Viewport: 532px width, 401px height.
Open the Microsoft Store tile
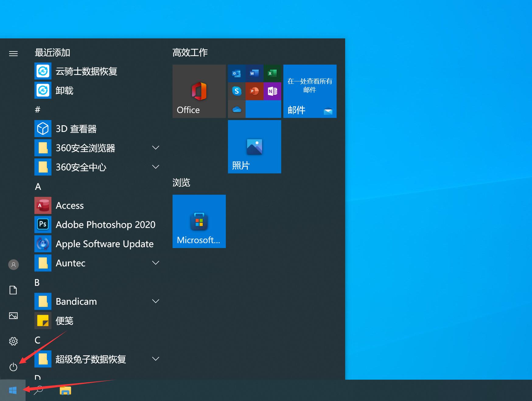click(199, 221)
